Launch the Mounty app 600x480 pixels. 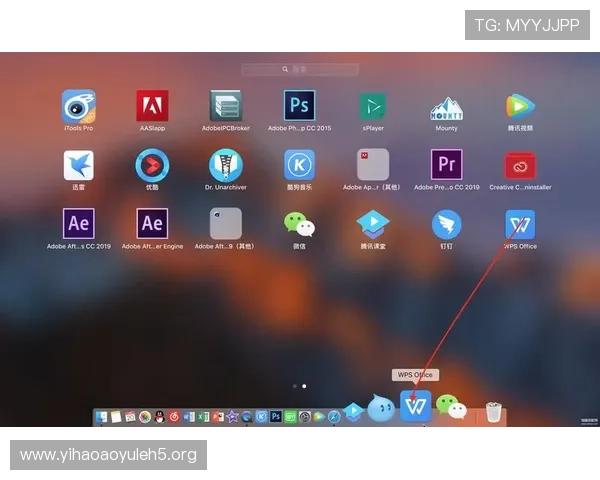447,108
